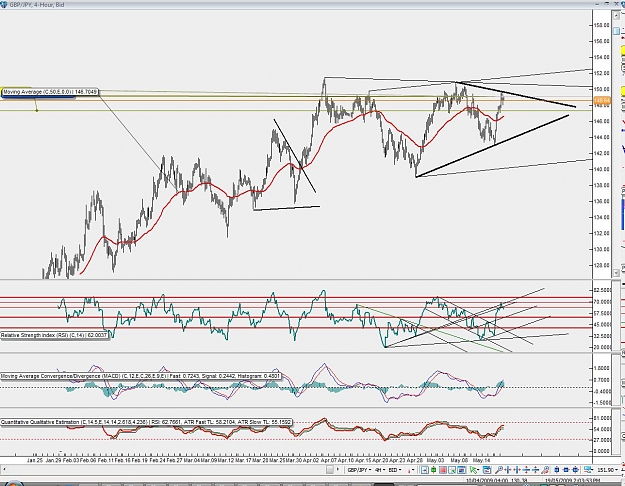Image resolution: width=625 pixels, height=486 pixels.
Task: Select the Relative Strength Index label
Action: (54, 335)
